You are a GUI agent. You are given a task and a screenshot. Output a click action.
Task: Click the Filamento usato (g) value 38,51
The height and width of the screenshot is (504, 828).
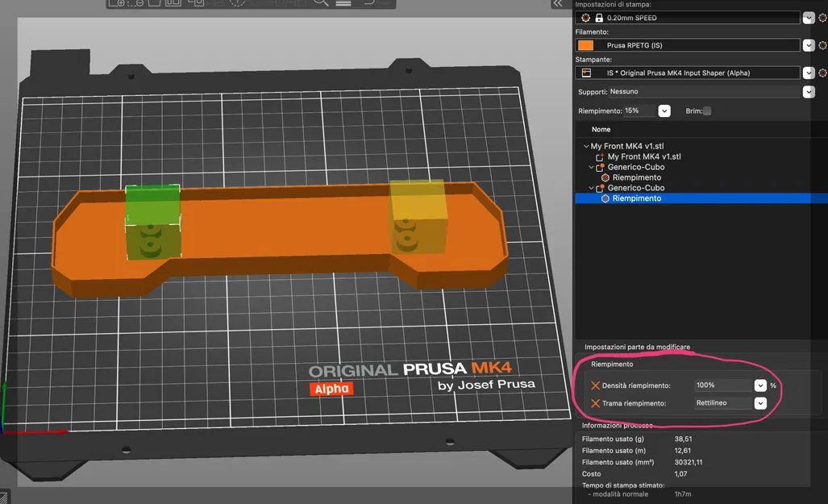coord(683,439)
